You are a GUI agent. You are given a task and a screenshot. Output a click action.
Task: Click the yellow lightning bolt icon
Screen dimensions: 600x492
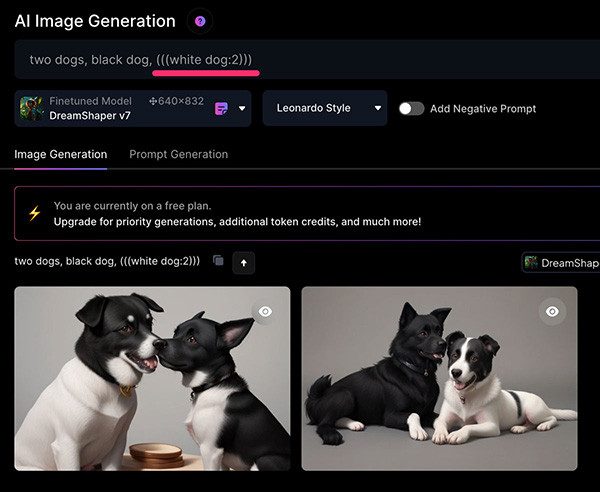pos(34,213)
